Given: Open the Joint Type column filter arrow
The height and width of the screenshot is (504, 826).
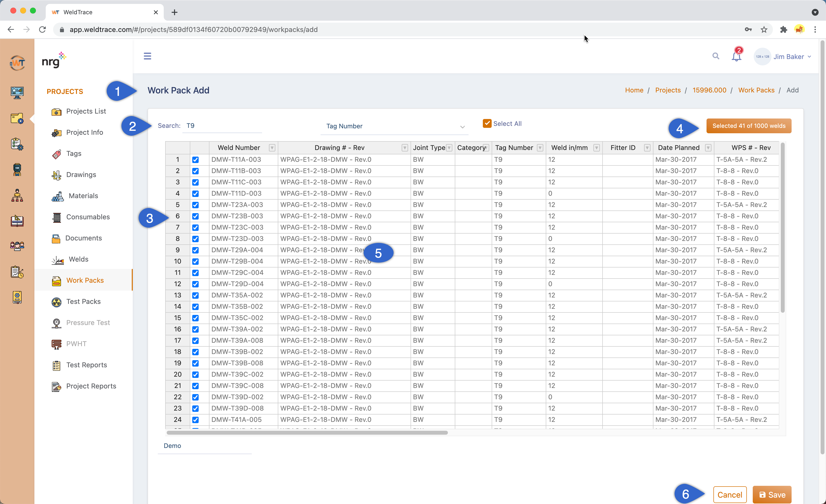Looking at the screenshot, I should pos(449,148).
